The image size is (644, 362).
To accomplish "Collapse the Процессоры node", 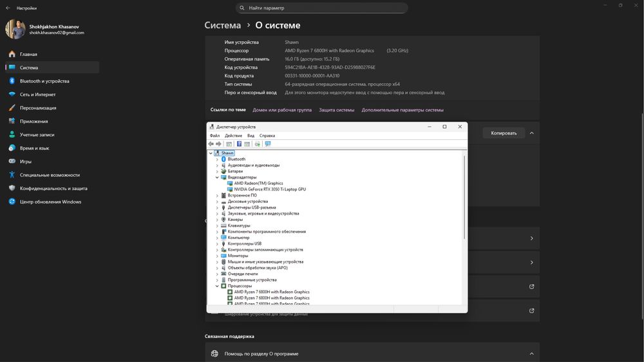I will [217, 286].
